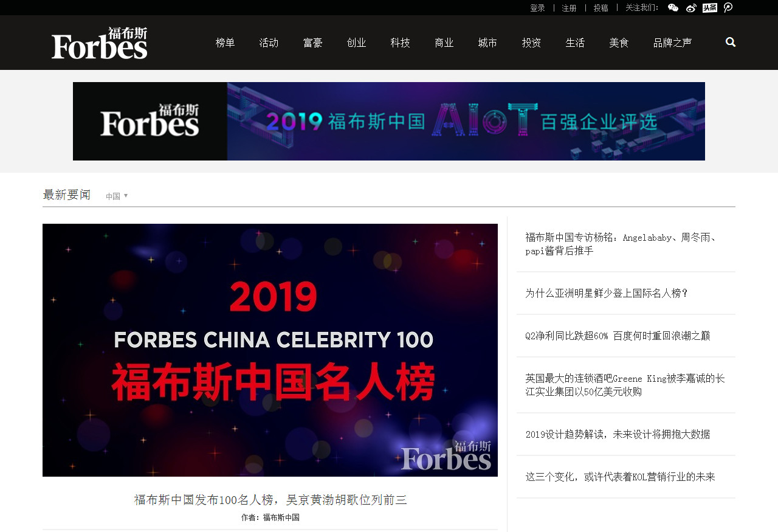Image resolution: width=778 pixels, height=532 pixels.
Task: Open the 品牌之声 section
Action: pos(672,43)
